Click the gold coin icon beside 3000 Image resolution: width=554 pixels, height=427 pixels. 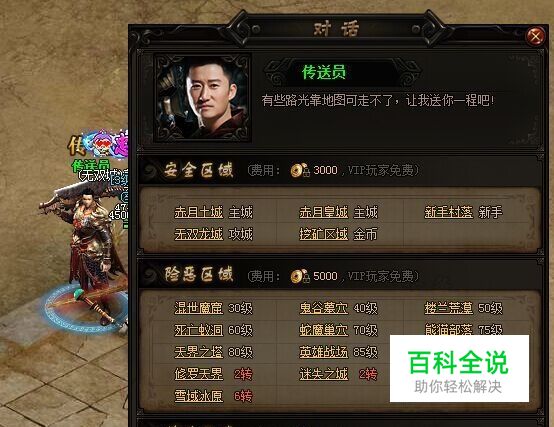click(300, 170)
